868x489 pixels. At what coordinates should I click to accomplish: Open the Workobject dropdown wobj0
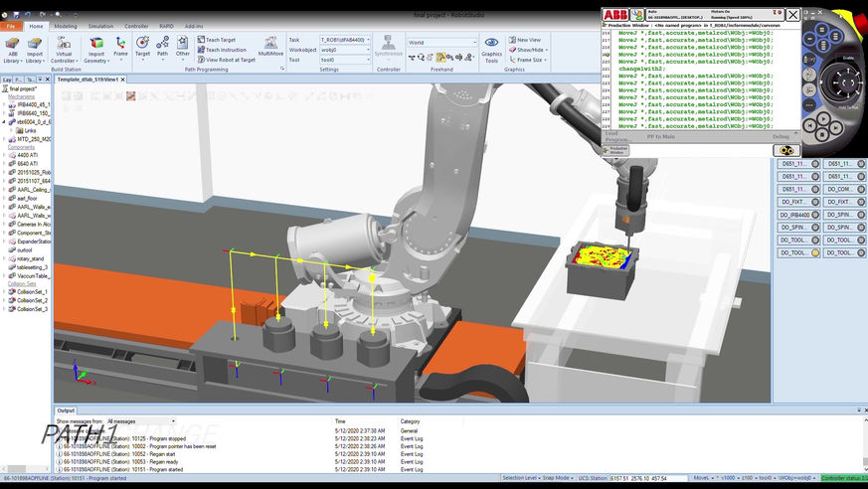tap(345, 50)
